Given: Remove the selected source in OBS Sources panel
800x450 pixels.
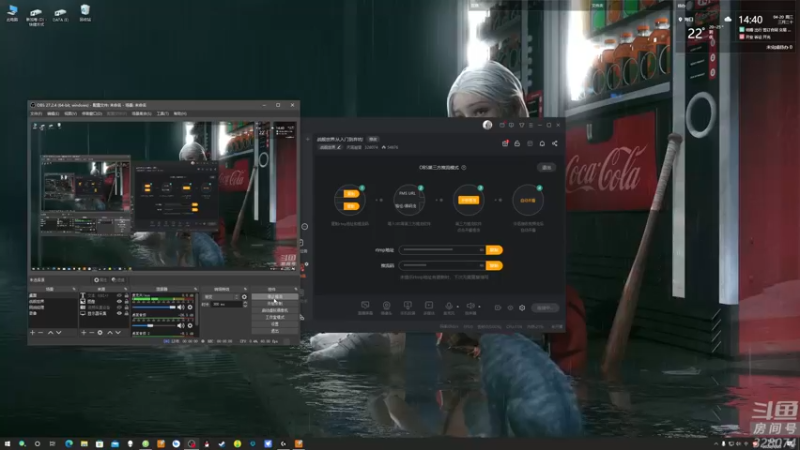Looking at the screenshot, I should coord(91,333).
